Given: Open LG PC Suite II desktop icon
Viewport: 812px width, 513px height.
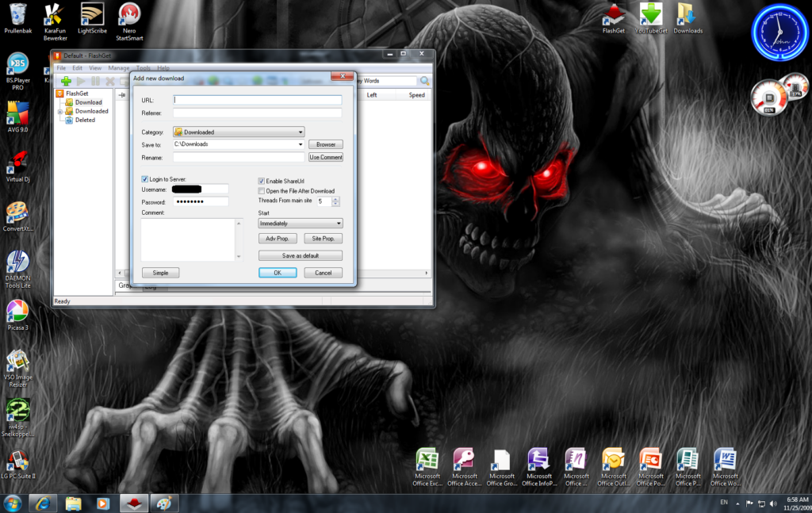Looking at the screenshot, I should click(17, 465).
